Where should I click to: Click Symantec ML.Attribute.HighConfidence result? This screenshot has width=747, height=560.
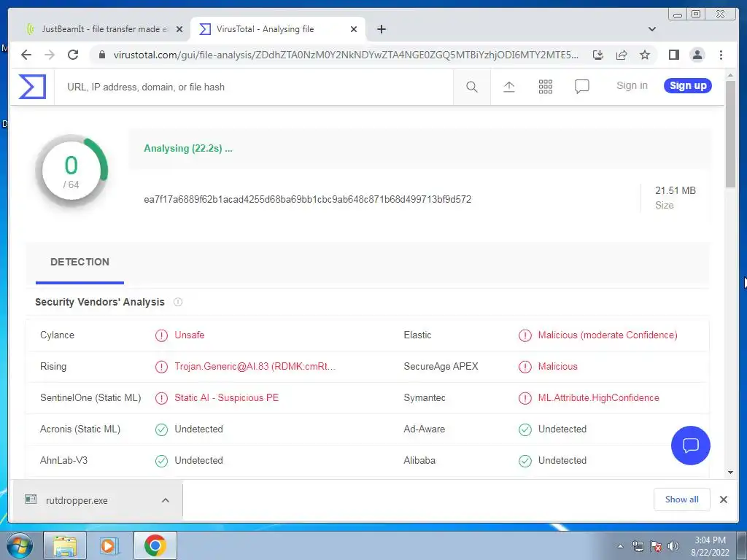[598, 398]
